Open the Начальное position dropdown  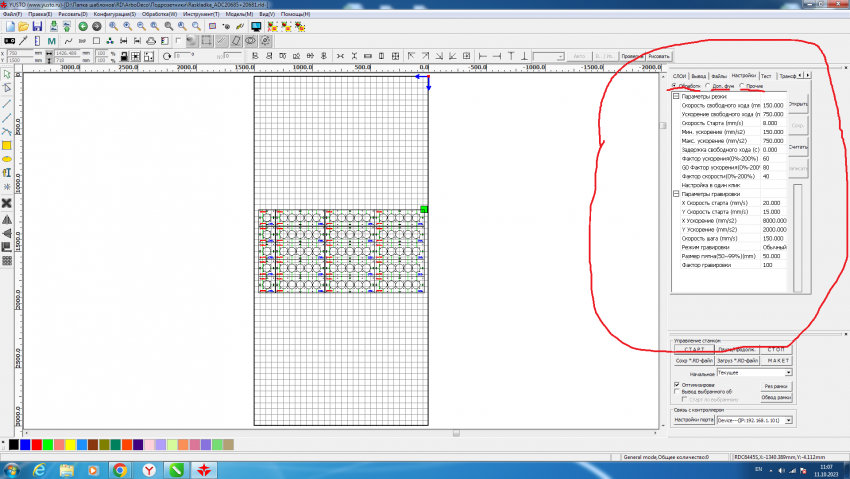point(788,372)
